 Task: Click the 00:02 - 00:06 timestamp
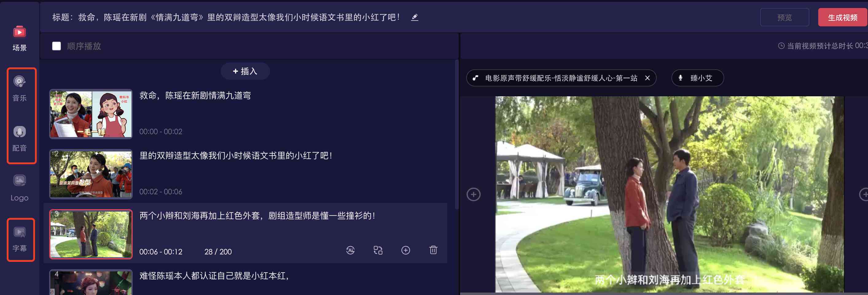pyautogui.click(x=161, y=192)
